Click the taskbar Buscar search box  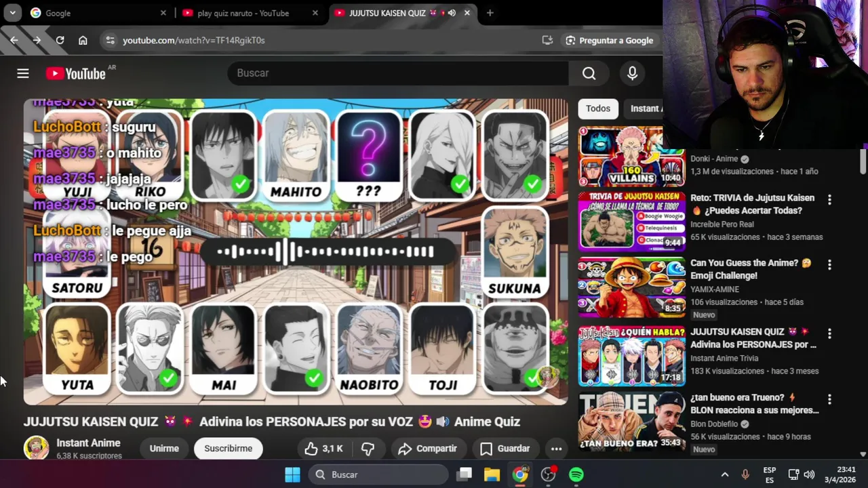tap(380, 474)
